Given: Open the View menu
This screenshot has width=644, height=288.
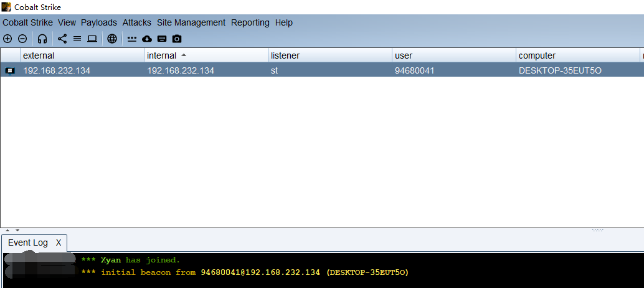Looking at the screenshot, I should [x=67, y=22].
